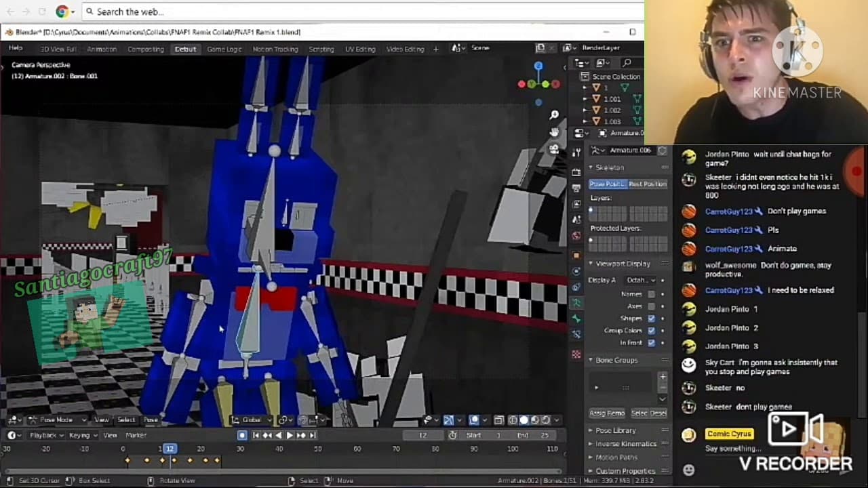Click the use preview range clock icon

(452, 435)
